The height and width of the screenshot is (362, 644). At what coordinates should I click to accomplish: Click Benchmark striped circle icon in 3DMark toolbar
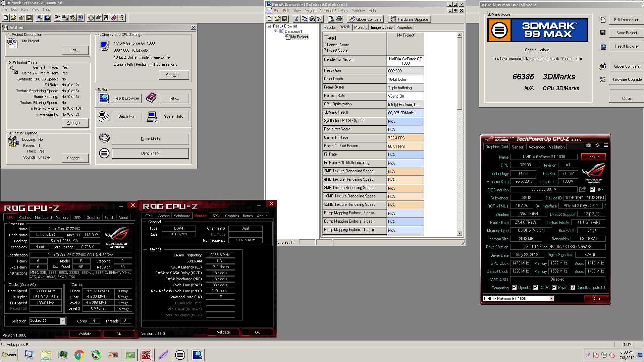[x=99, y=18]
